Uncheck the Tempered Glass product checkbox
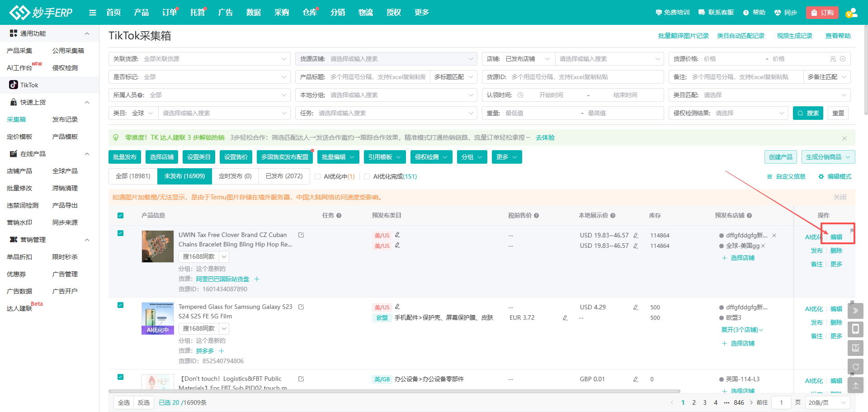 pyautogui.click(x=120, y=305)
